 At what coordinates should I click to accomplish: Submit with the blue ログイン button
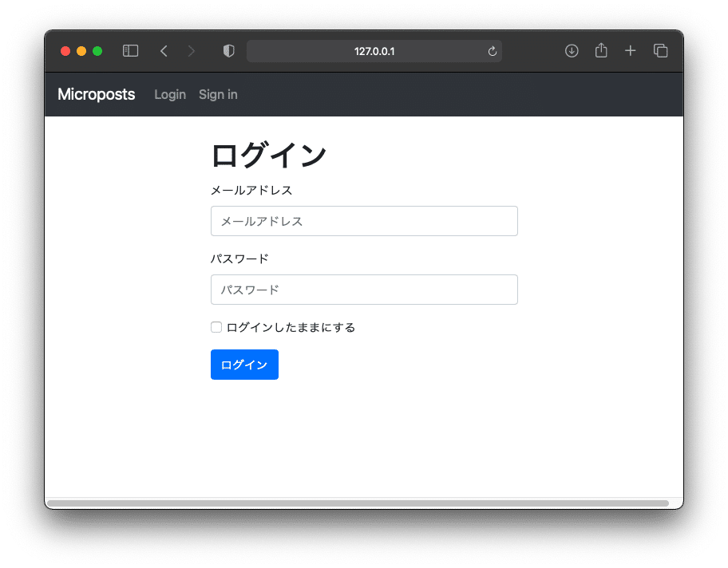[x=245, y=365]
